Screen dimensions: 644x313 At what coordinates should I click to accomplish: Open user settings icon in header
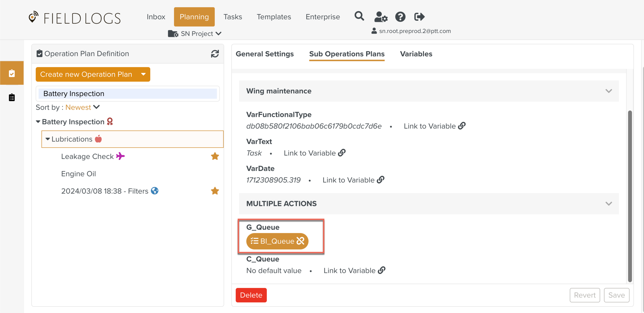(x=380, y=17)
